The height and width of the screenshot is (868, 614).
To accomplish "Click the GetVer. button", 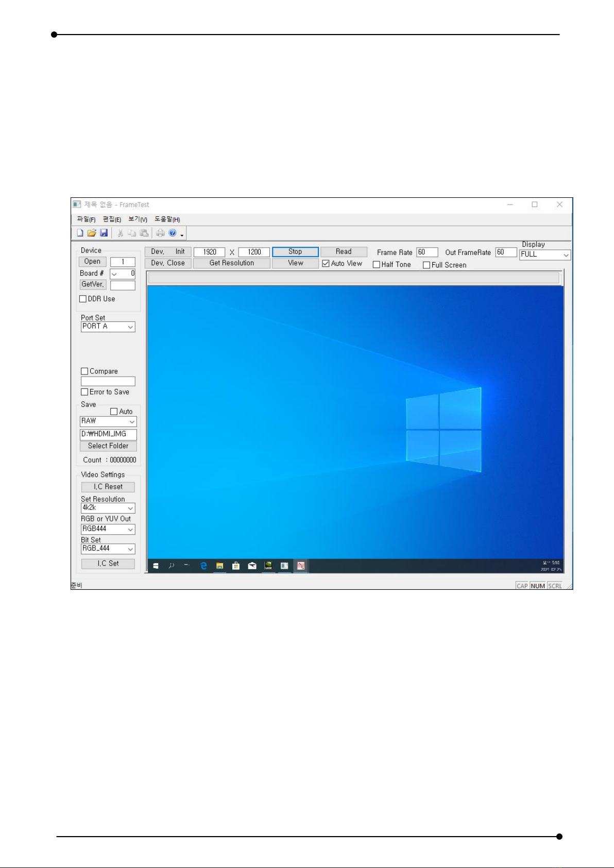I will point(93,284).
